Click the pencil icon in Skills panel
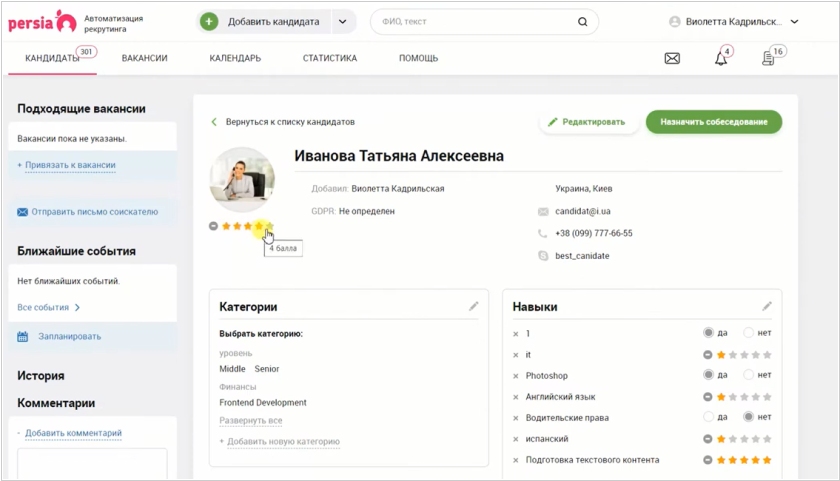The image size is (840, 481). click(767, 307)
